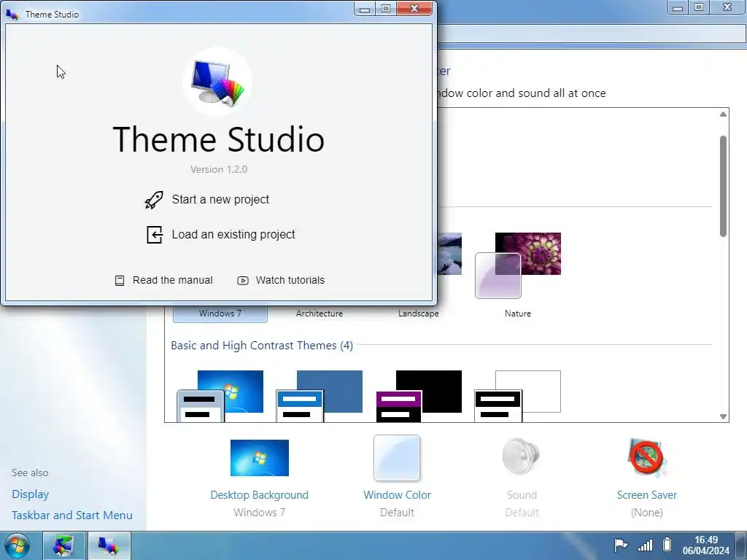
Task: Open the Screen Saver link
Action: (x=647, y=495)
